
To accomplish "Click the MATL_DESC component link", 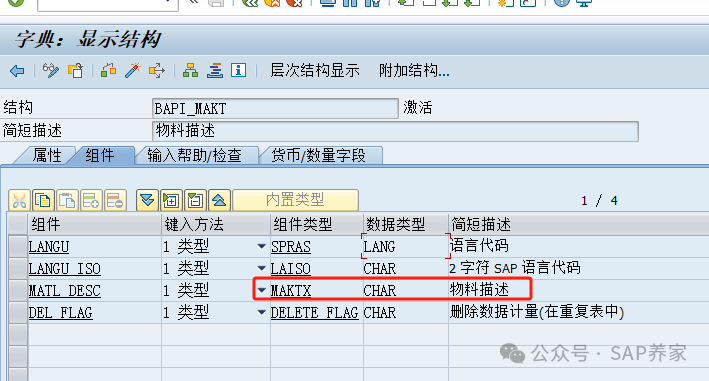I will pyautogui.click(x=65, y=291).
